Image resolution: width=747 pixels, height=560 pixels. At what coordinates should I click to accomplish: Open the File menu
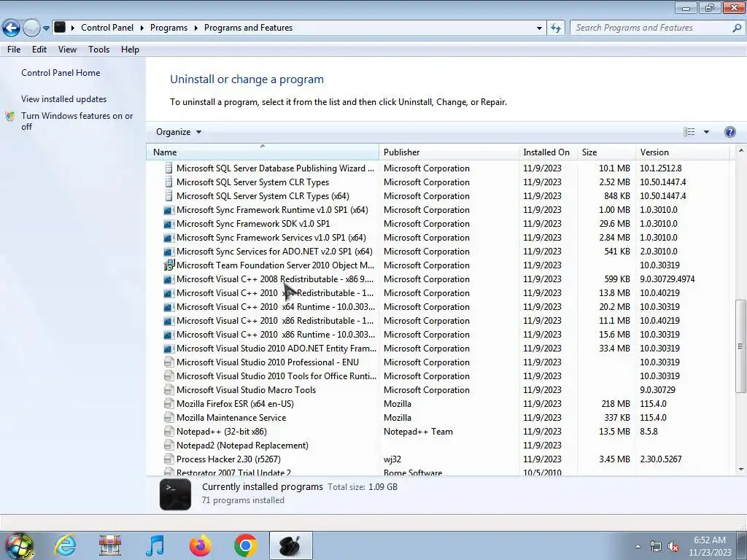[14, 50]
